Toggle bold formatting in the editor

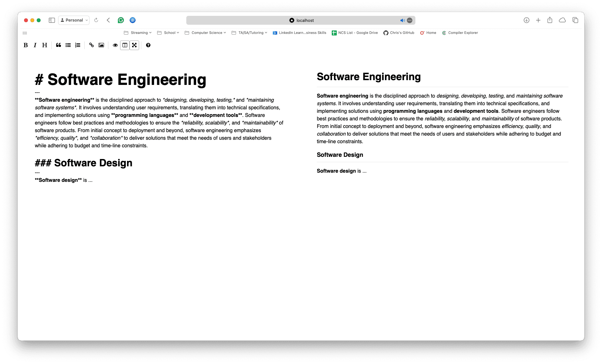[x=25, y=45]
